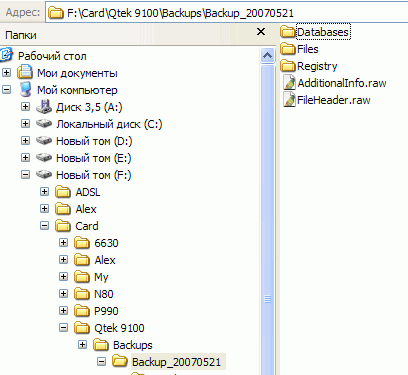Expand the 6630 folder node
The image size is (408, 375).
[63, 243]
